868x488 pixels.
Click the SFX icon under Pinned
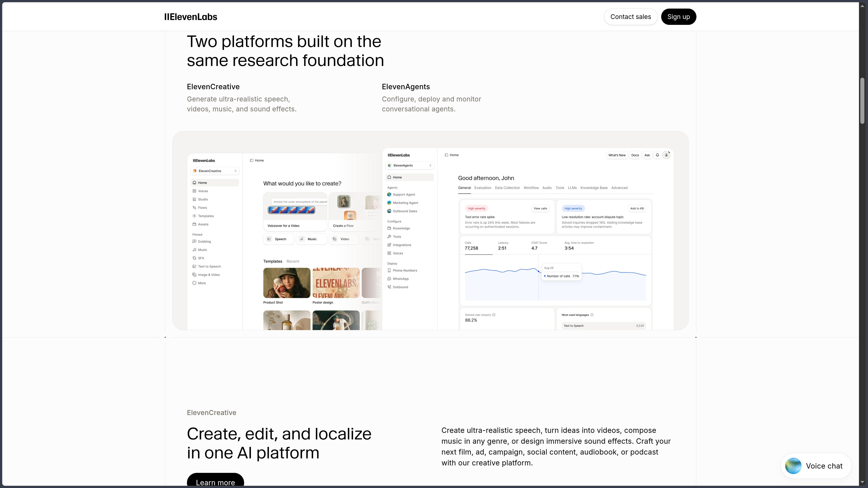pos(194,258)
